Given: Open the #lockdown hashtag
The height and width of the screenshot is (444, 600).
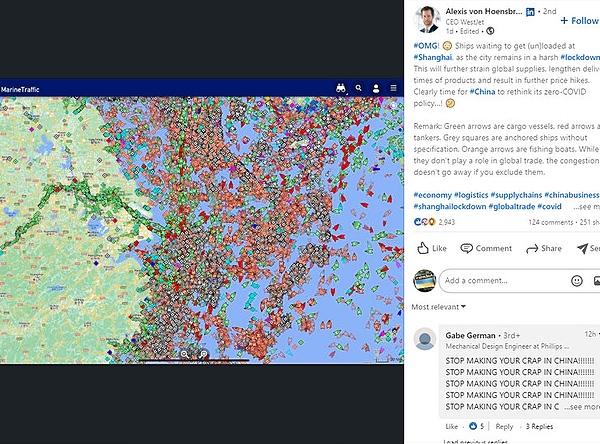Looking at the screenshot, I should pos(580,57).
